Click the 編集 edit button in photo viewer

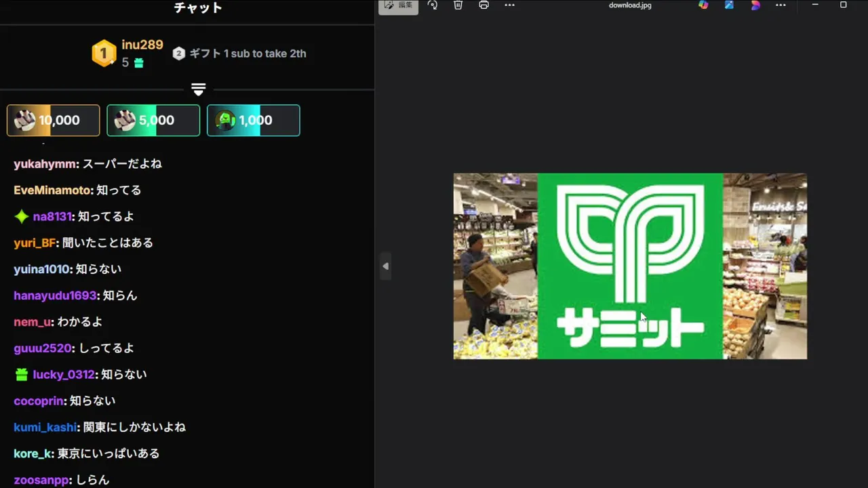coord(398,5)
